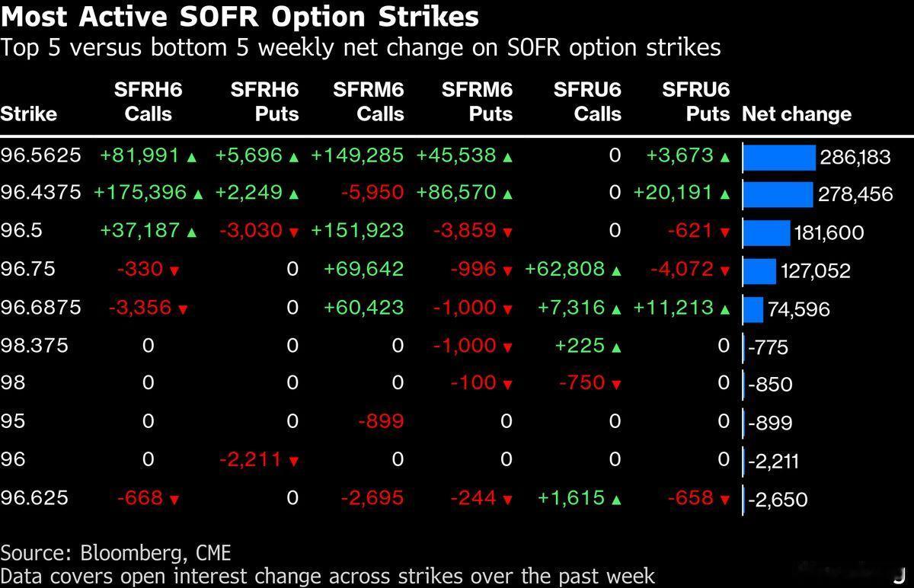Select the blue bar next to 181,600
Image resolution: width=914 pixels, height=588 pixels.
coord(766,232)
